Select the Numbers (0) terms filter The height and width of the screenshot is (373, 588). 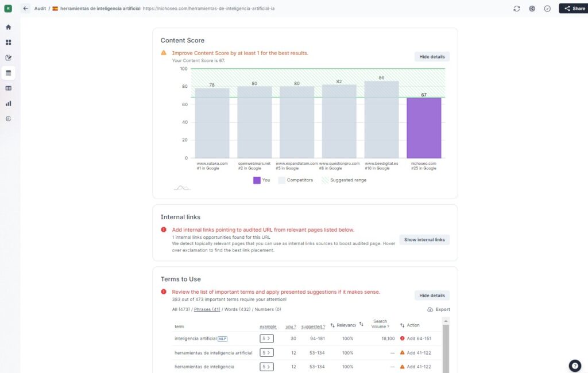268,309
